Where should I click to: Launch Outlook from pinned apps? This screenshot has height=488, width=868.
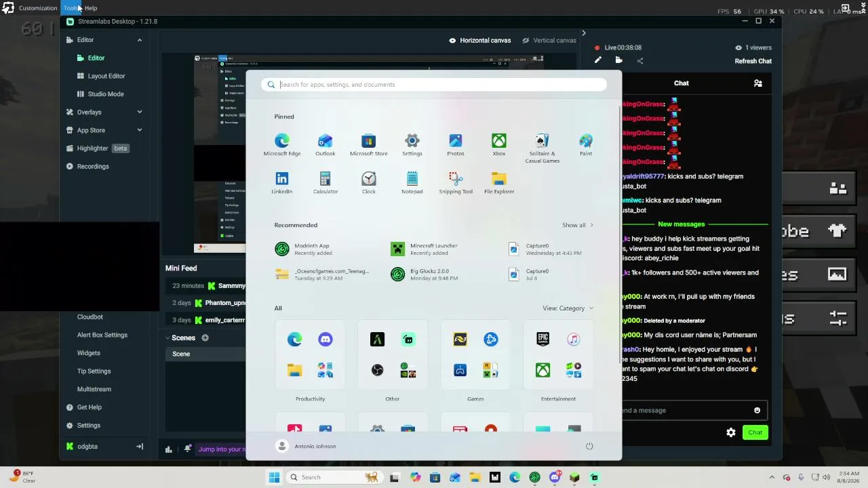point(325,145)
